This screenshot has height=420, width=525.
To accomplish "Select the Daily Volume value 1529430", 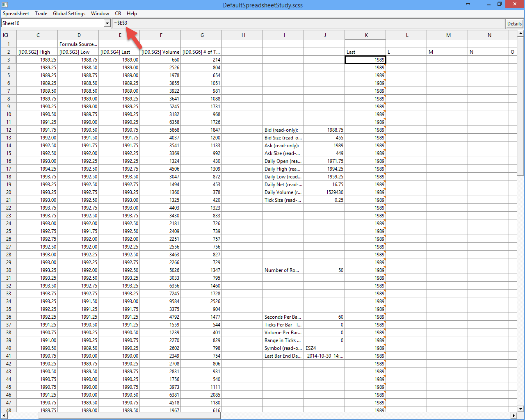I will coord(324,192).
